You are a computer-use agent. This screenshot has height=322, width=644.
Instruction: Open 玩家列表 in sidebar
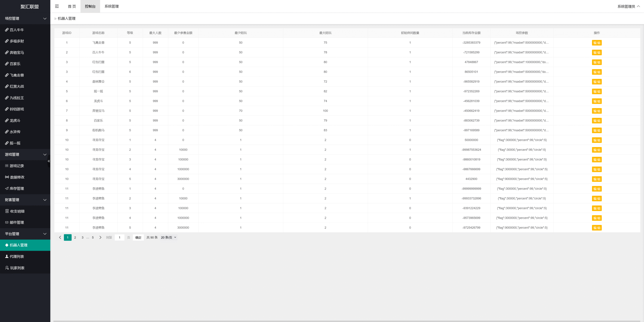coord(17,268)
